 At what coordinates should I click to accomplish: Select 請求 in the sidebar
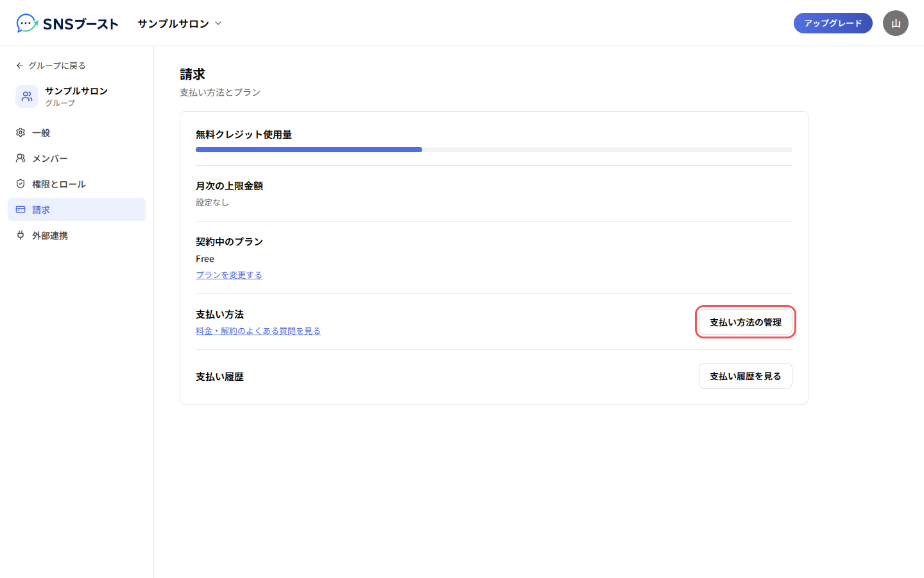click(x=76, y=209)
